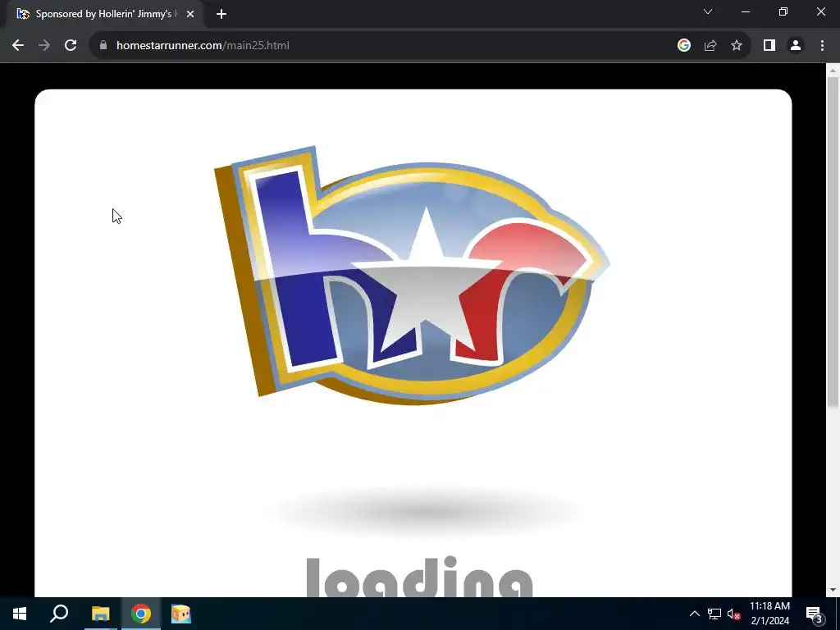
Task: Click the forward navigation arrow
Action: pyautogui.click(x=44, y=46)
